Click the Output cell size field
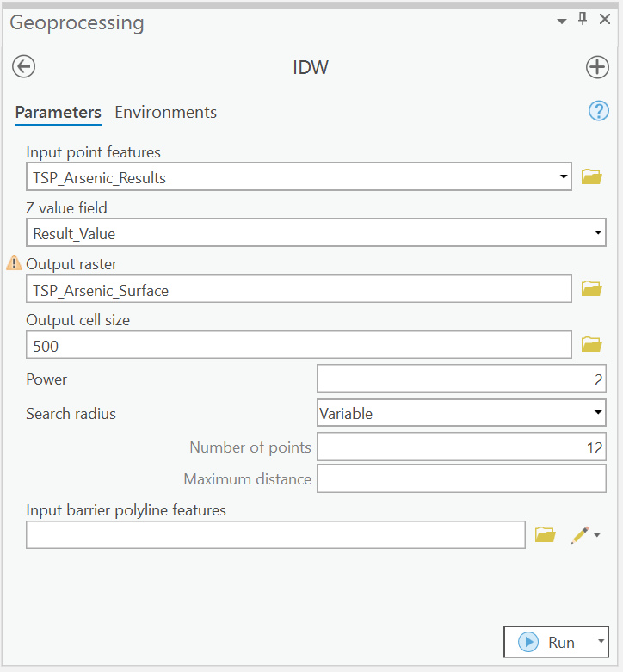The height and width of the screenshot is (672, 623). pos(299,344)
